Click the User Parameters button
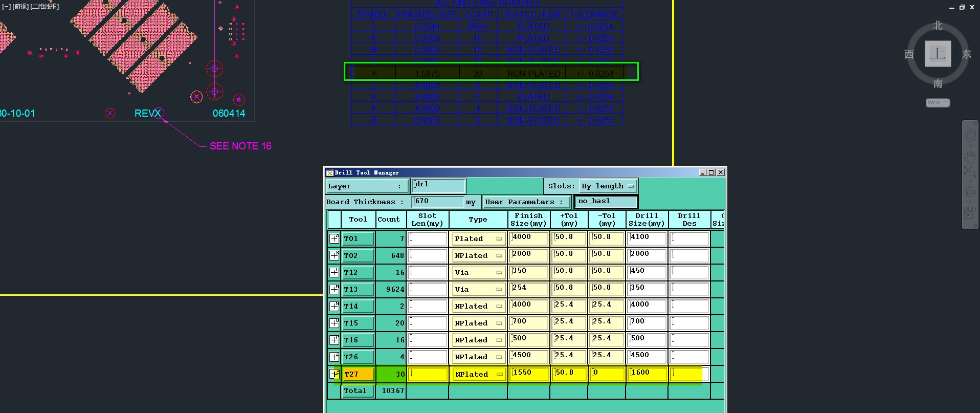Screen dimensions: 980x413 point(527,202)
